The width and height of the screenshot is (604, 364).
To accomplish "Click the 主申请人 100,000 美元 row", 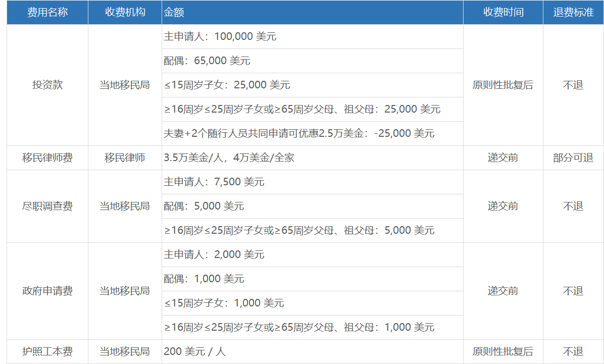I will tap(220, 37).
